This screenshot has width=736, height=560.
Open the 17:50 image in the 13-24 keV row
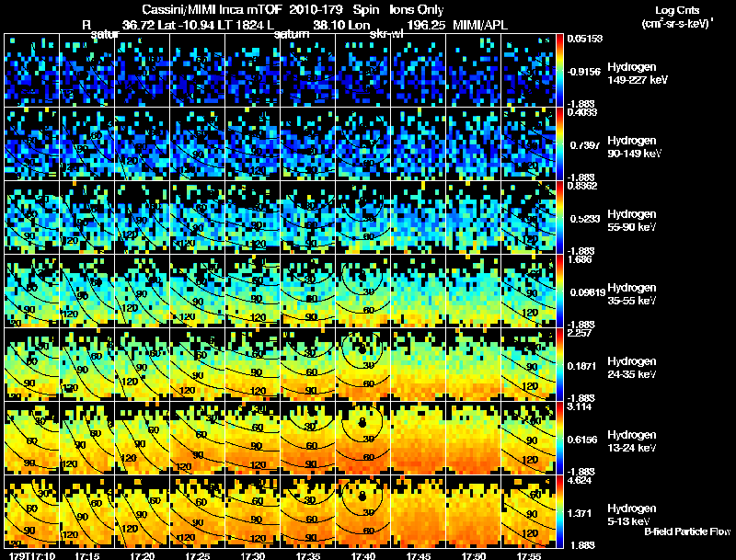click(474, 438)
